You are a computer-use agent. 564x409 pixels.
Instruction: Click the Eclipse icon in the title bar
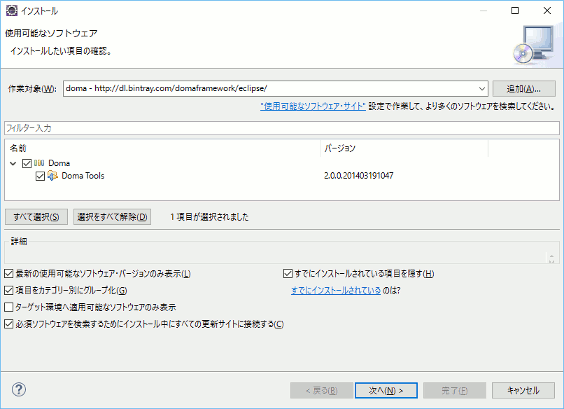[x=12, y=11]
